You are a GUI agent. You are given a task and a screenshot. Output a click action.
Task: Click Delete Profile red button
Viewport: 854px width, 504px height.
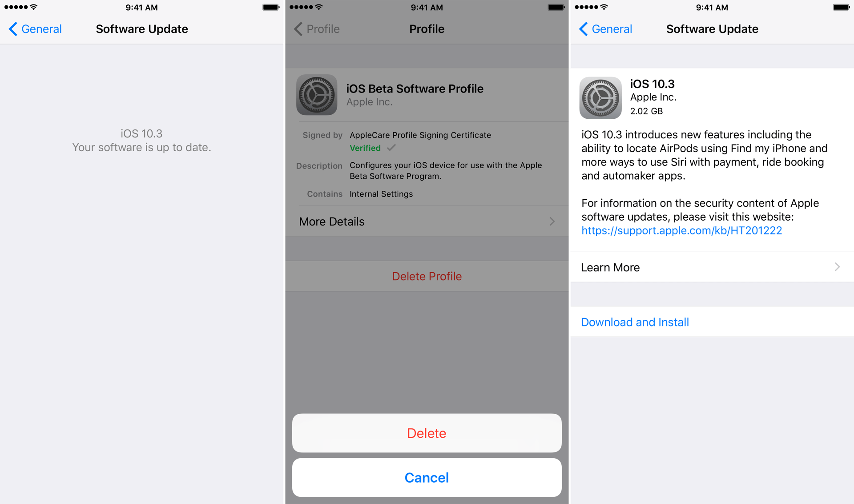click(x=427, y=276)
